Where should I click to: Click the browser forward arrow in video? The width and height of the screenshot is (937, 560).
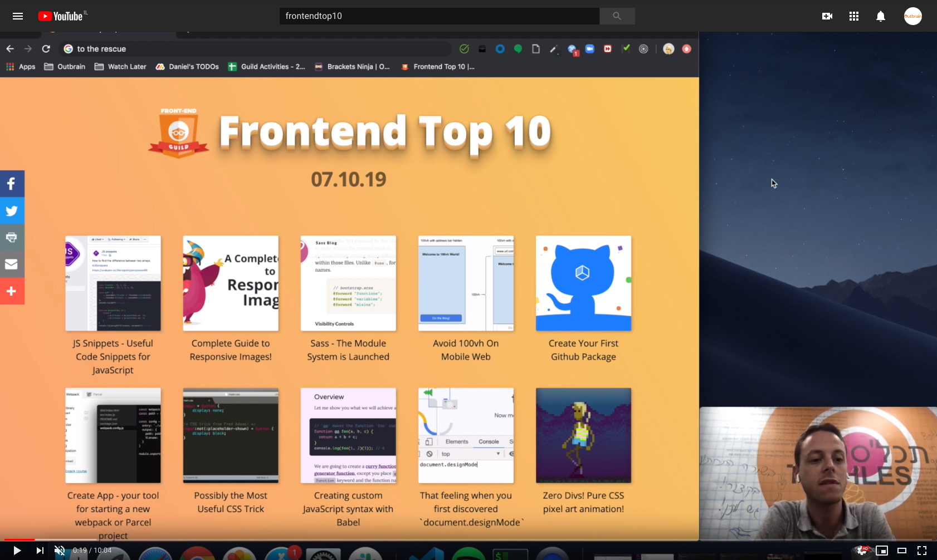[28, 49]
